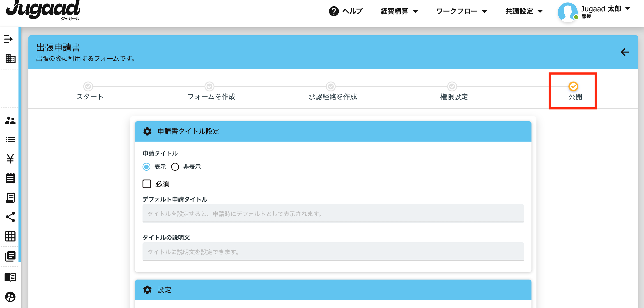Click the 申請タイトル label
The image size is (644, 308).
(x=160, y=153)
